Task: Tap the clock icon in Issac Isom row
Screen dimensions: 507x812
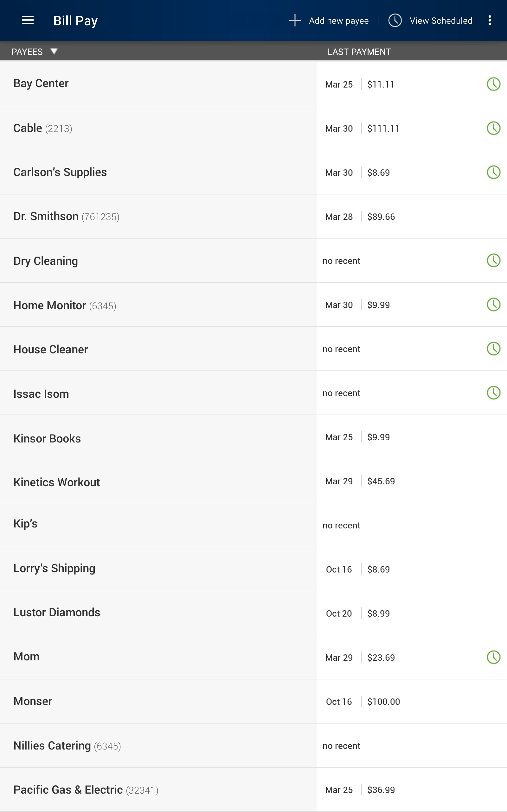Action: (493, 393)
